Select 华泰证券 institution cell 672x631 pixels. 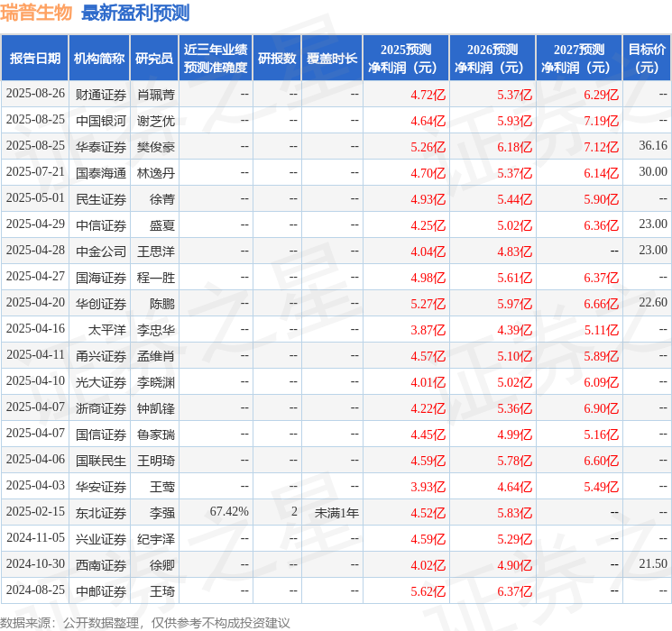(x=101, y=147)
